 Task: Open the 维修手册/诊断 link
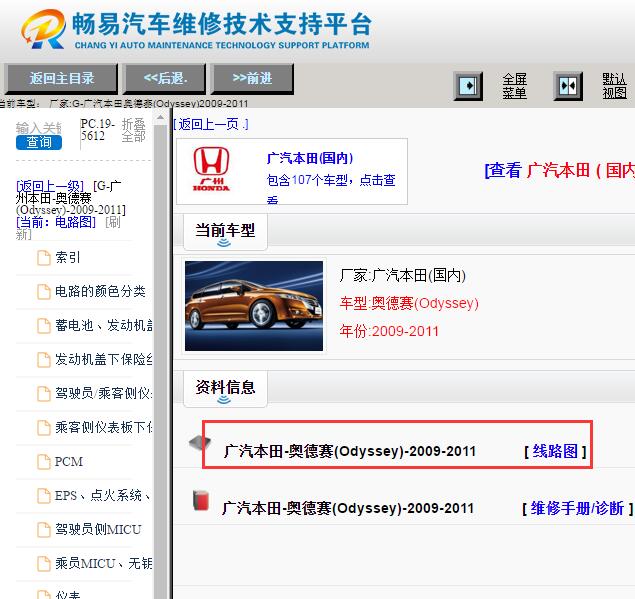point(577,508)
